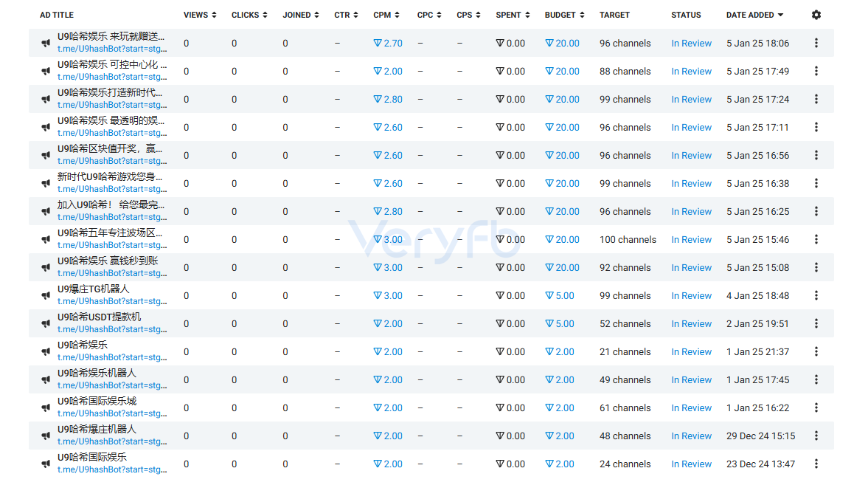Open options menu for ad added 5 Jan 25 17:11

point(816,127)
